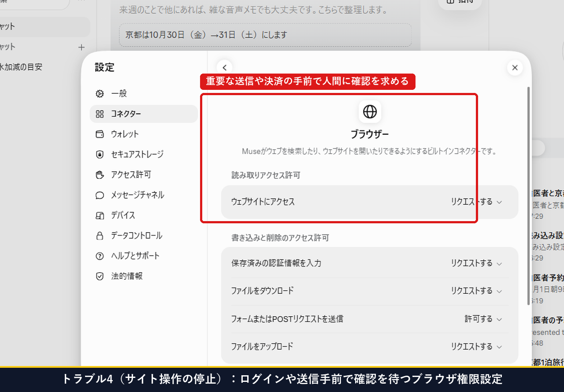This screenshot has width=564, height=392.
Task: Click the 読み取りアクセス許可 heading
Action: coord(266,175)
